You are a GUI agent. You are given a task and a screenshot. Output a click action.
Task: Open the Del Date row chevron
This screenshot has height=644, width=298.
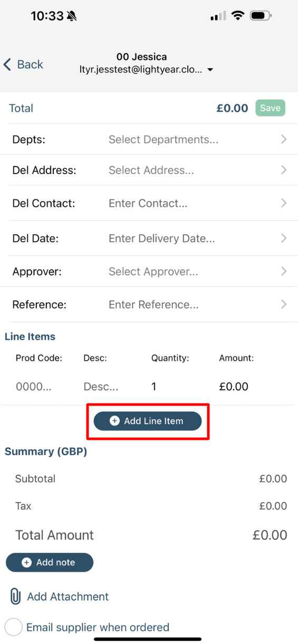pos(284,238)
